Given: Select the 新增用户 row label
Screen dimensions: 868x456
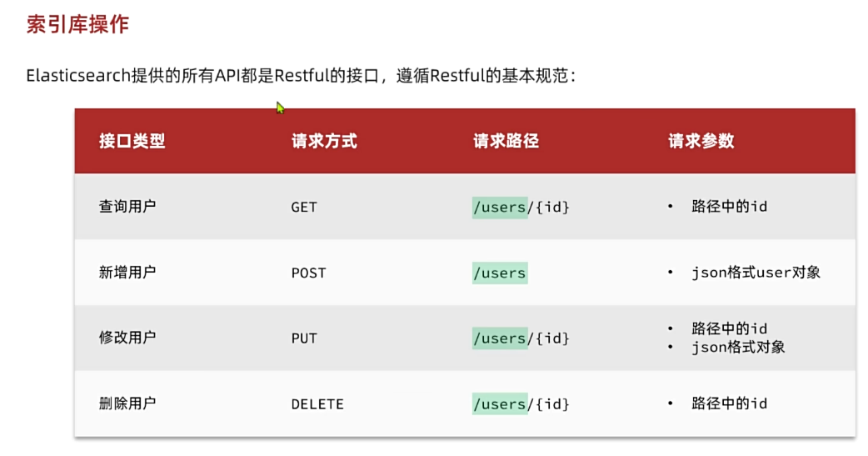Looking at the screenshot, I should pyautogui.click(x=127, y=272).
